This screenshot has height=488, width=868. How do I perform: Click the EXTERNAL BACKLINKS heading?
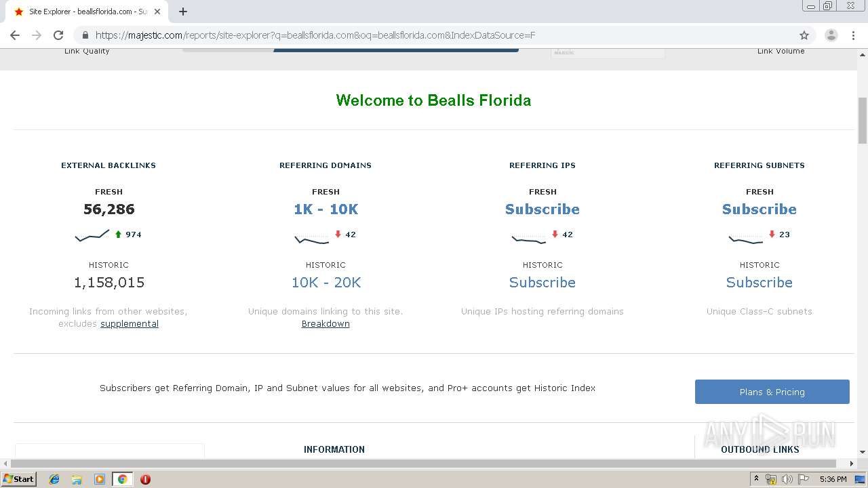coord(108,165)
